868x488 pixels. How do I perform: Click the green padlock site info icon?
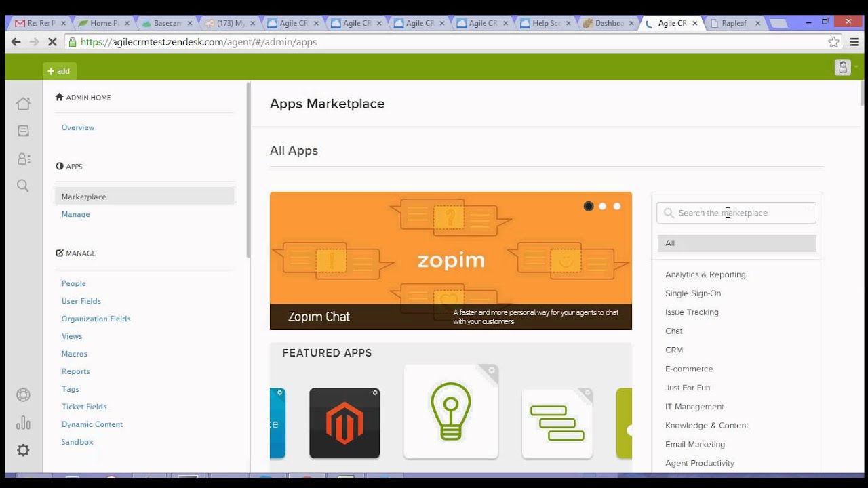73,42
